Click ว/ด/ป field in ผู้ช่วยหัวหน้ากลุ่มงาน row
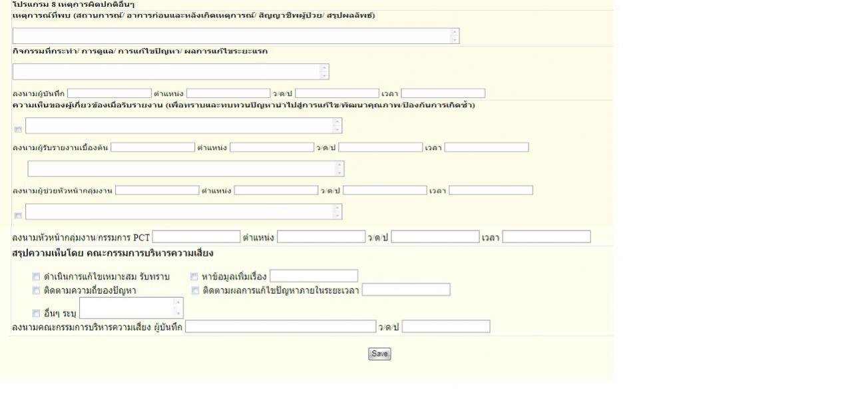868x405 pixels. coord(385,191)
